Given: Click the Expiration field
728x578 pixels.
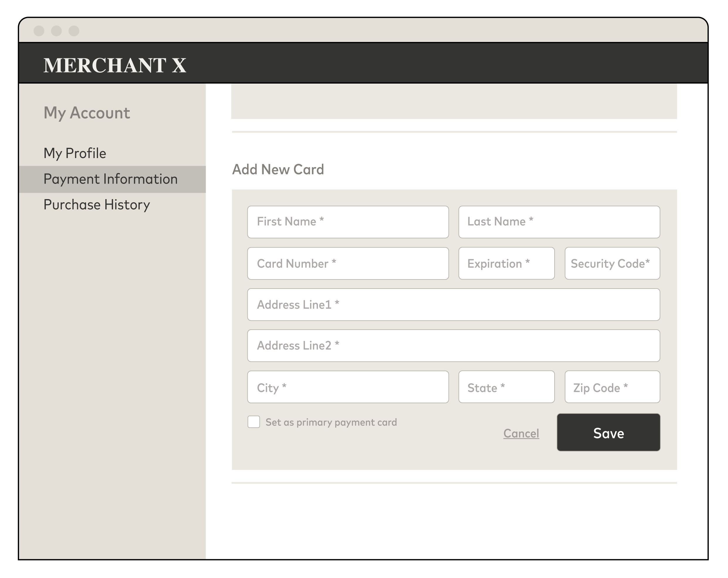Looking at the screenshot, I should coord(506,264).
